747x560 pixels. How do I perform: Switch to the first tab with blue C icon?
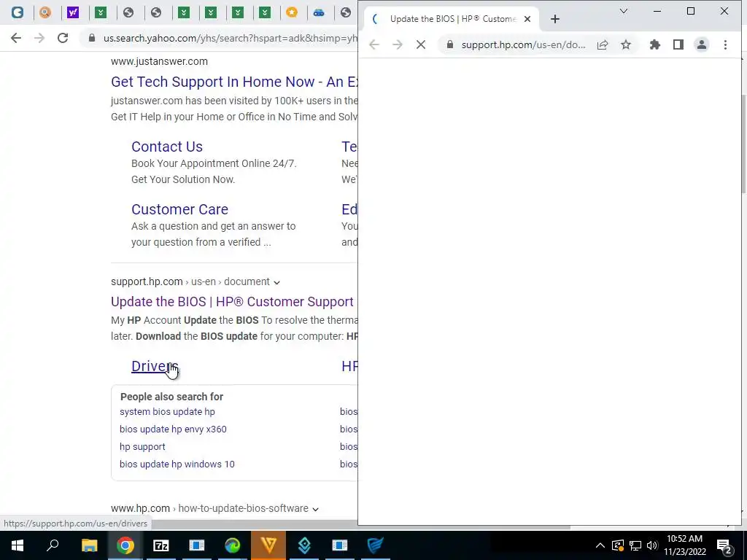(18, 12)
